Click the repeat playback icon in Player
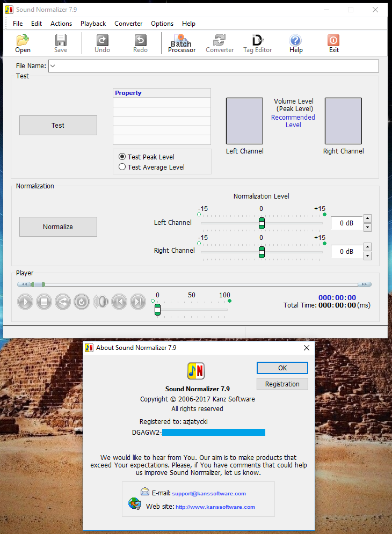392x534 pixels. click(82, 302)
